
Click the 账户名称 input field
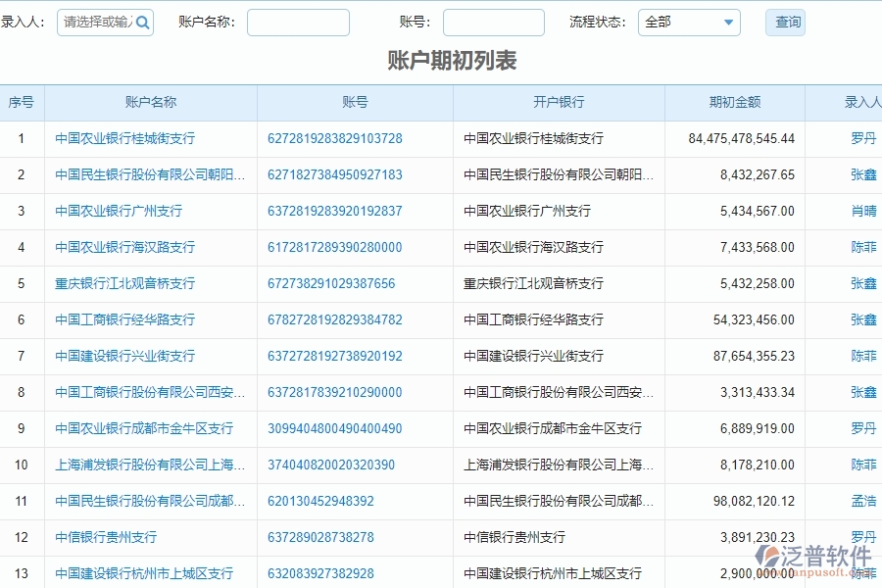298,22
